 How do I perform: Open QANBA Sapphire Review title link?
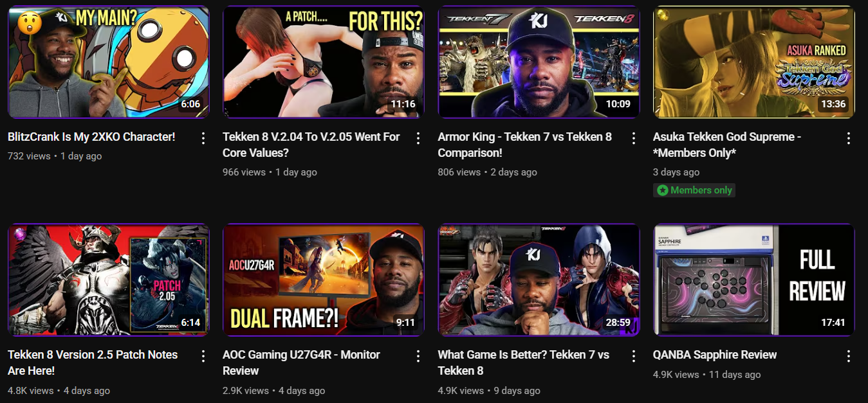(715, 355)
